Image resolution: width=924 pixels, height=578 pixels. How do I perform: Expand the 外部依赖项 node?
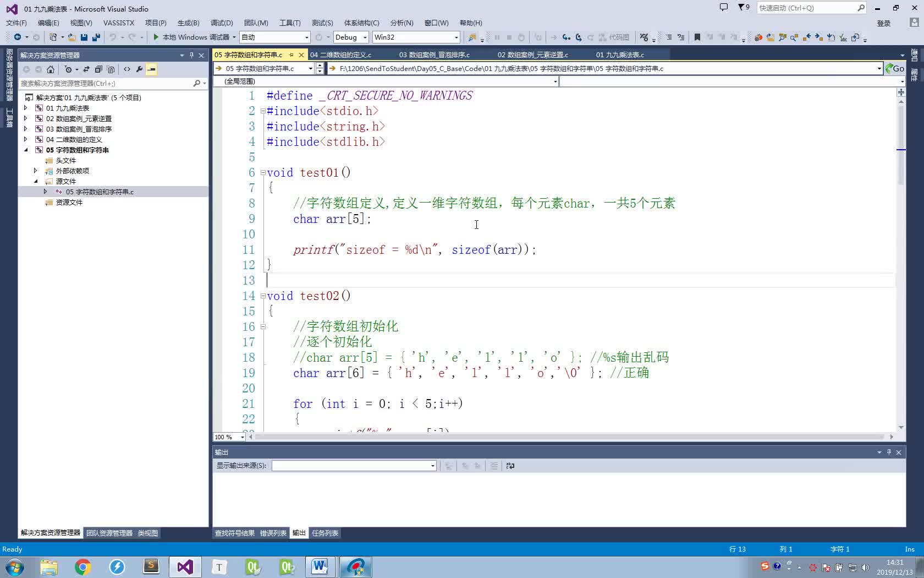click(x=35, y=171)
